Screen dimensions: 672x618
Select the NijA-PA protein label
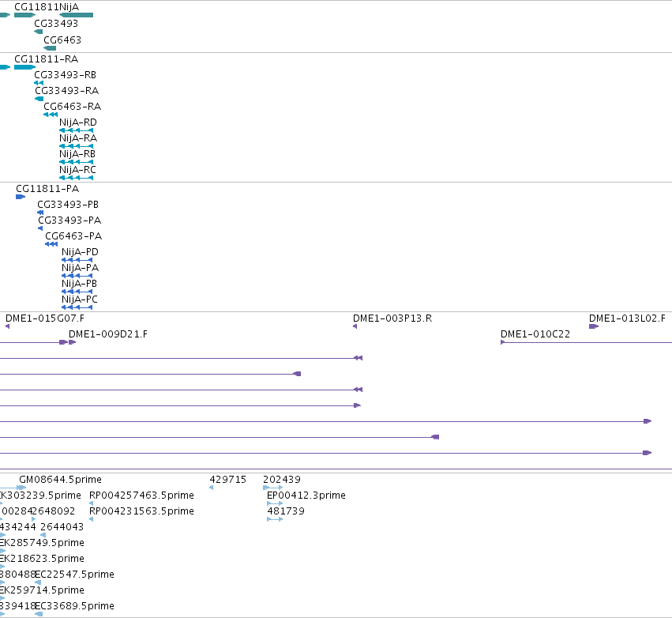pos(80,268)
